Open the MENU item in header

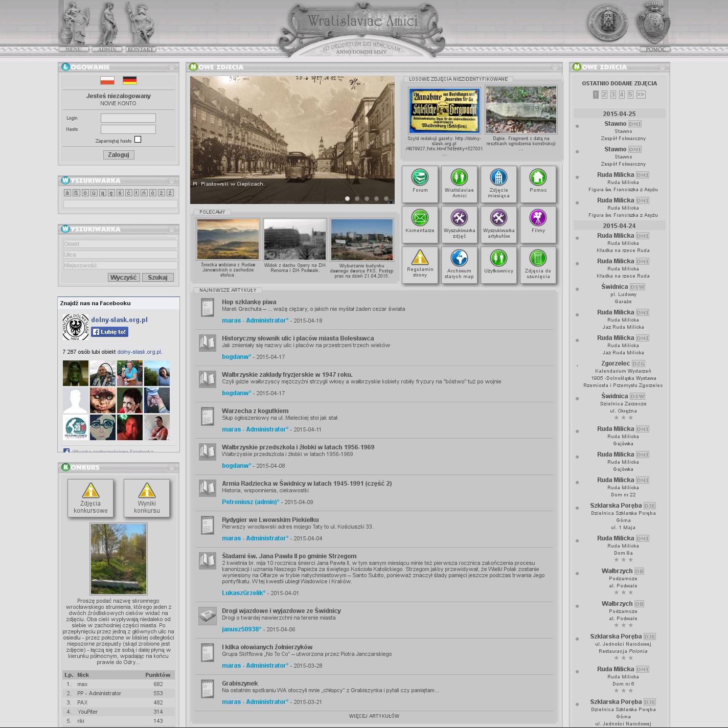(74, 49)
